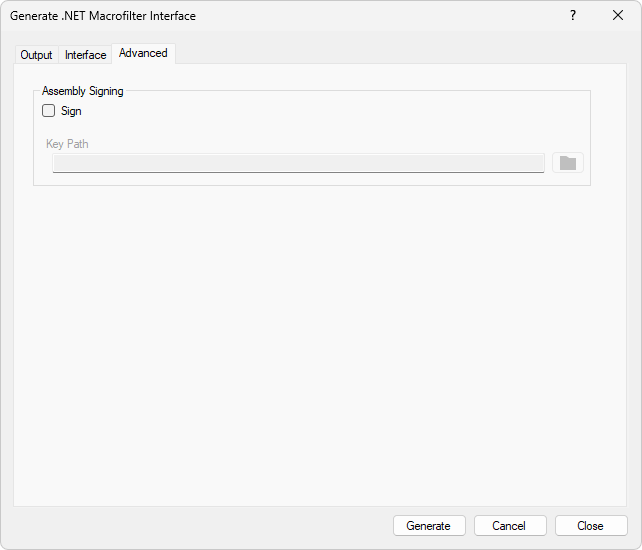642x550 pixels.
Task: Click the Assembly Signing group heading
Action: 83,91
